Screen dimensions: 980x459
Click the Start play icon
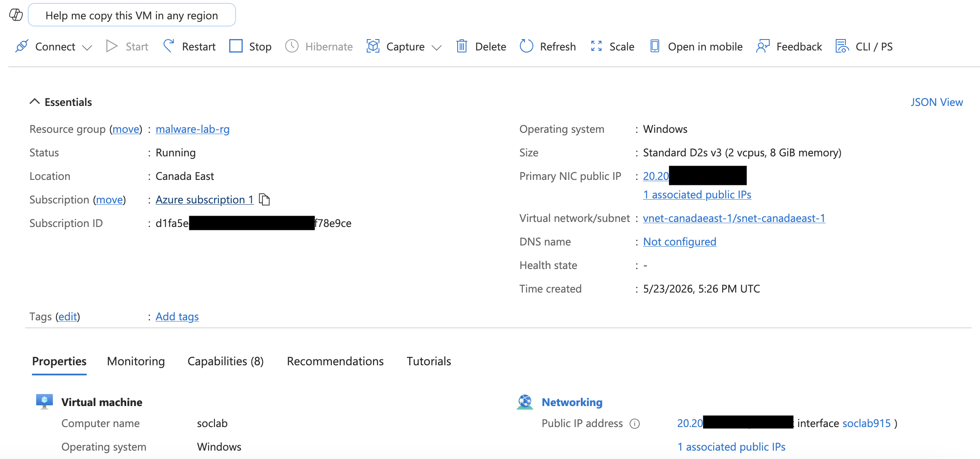(111, 46)
